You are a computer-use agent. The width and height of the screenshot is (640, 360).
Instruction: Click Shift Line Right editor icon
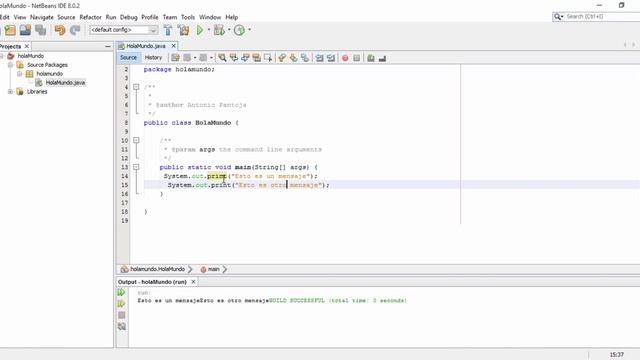coord(331,58)
